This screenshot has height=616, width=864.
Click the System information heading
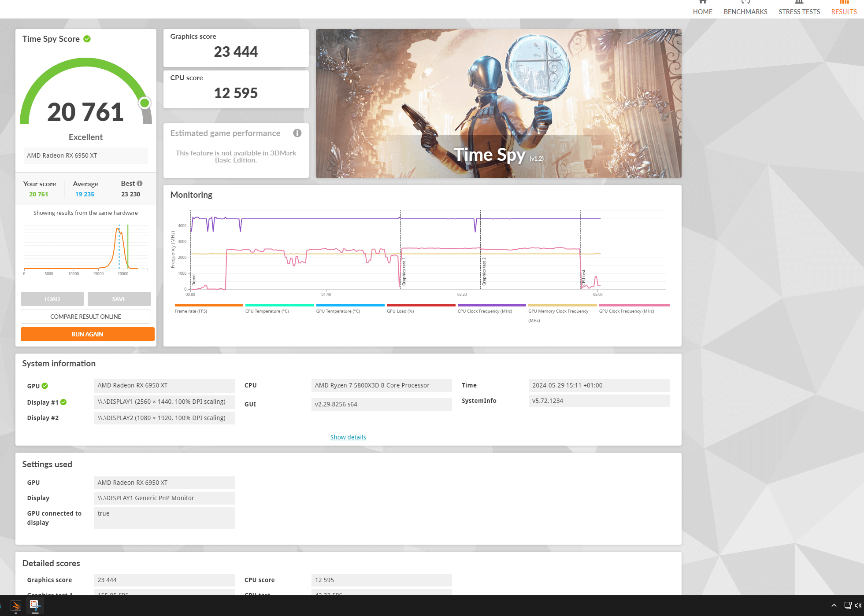click(x=59, y=363)
